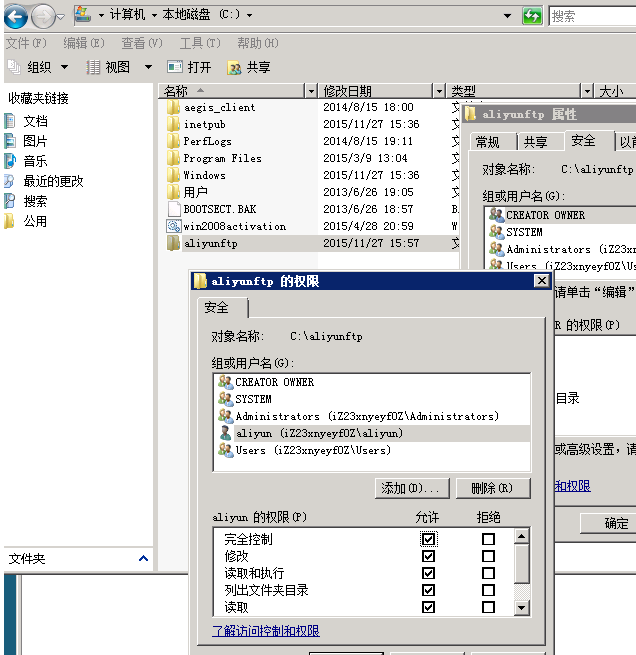Collapse the 文件夹 pane chevron
Image resolution: width=636 pixels, height=655 pixels.
tap(143, 559)
